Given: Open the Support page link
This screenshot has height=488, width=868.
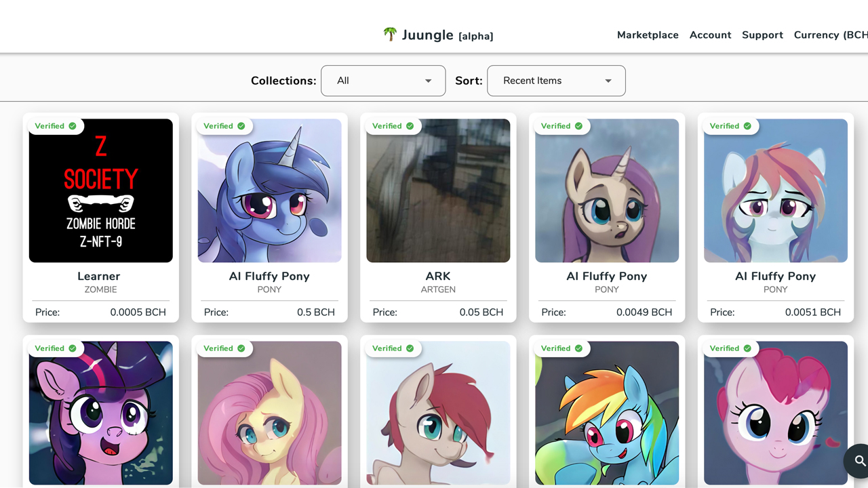Looking at the screenshot, I should (762, 35).
